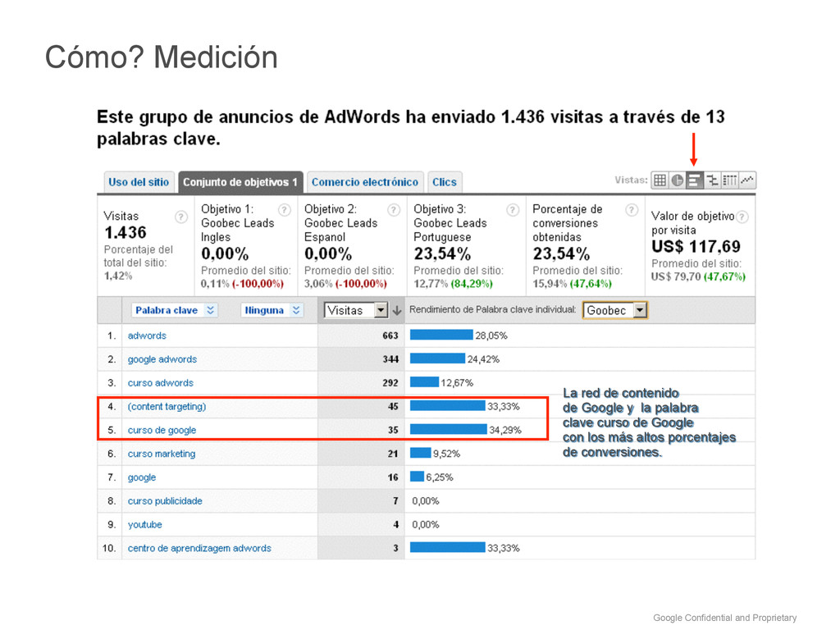This screenshot has height=630, width=840.
Task: Click the 24,42% bar for google adwords
Action: (438, 359)
